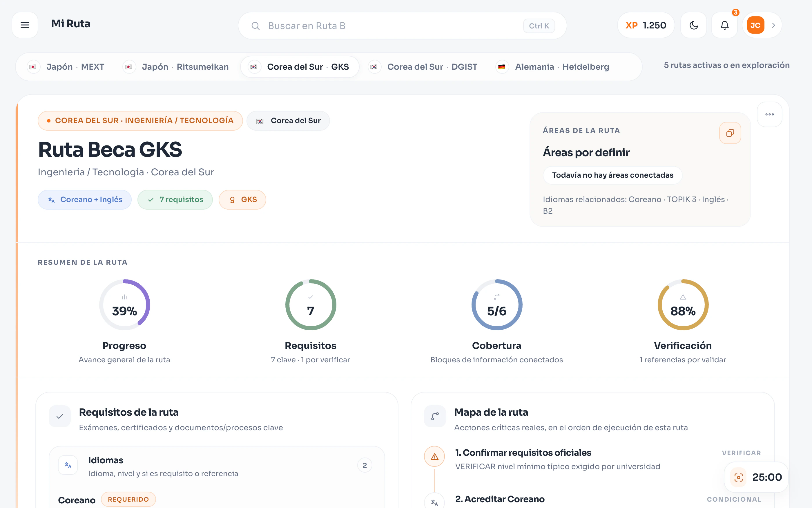812x508 pixels.
Task: Click the Idiomas count badge 2
Action: point(365,465)
